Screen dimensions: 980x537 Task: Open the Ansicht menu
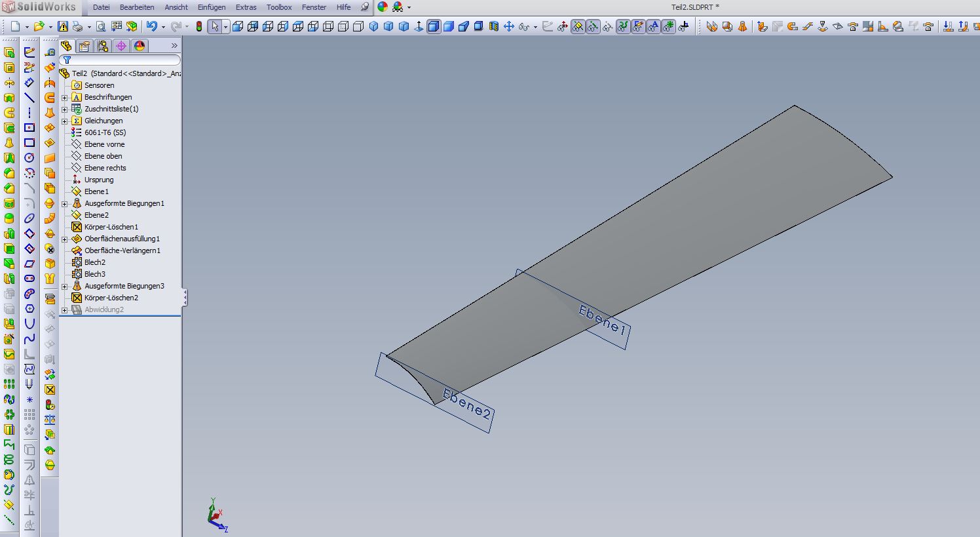coord(176,7)
